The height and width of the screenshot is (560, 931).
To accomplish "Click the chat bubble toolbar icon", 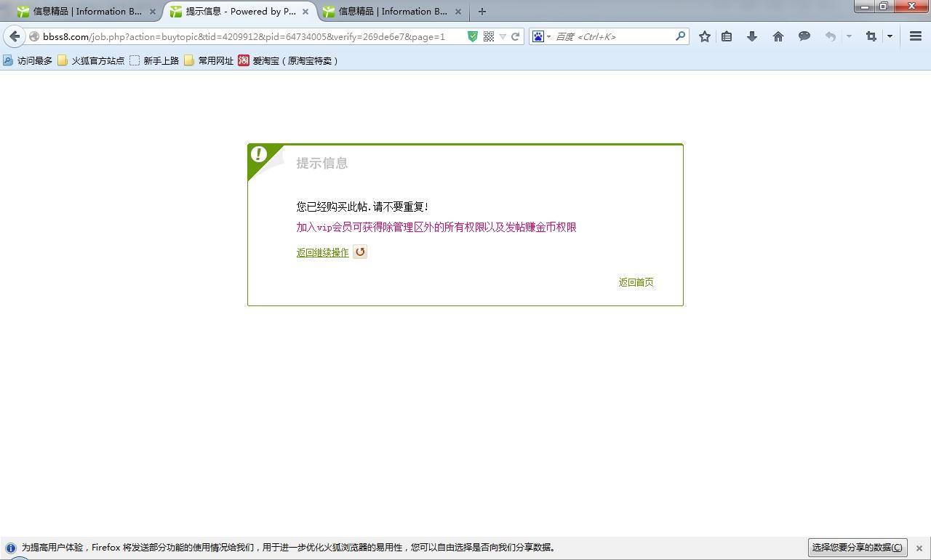I will tap(804, 36).
